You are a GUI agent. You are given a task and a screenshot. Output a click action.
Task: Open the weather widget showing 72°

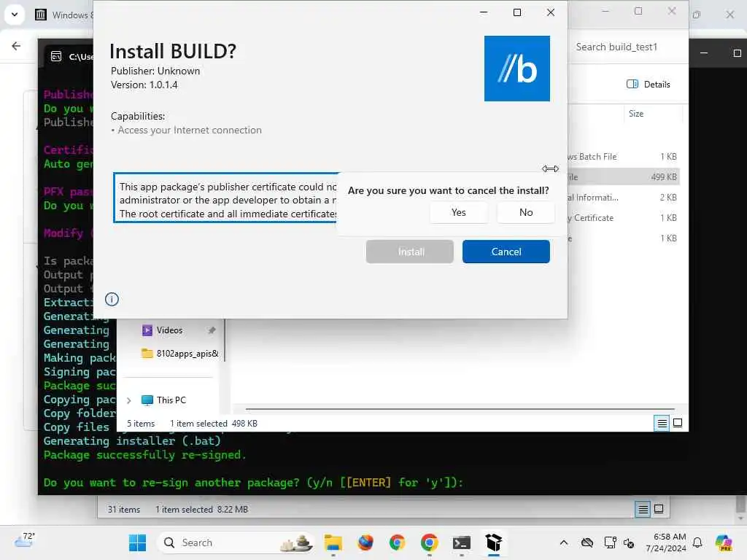coord(24,540)
